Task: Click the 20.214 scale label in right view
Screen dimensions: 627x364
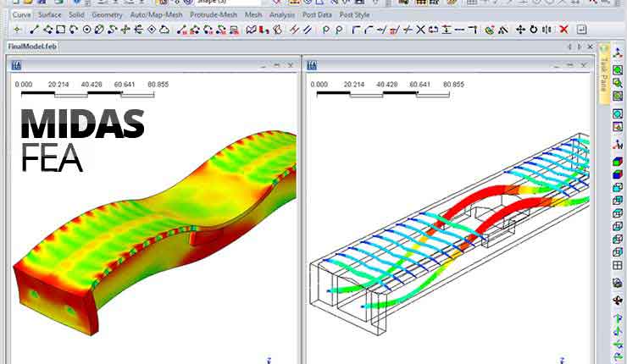Action: (354, 85)
